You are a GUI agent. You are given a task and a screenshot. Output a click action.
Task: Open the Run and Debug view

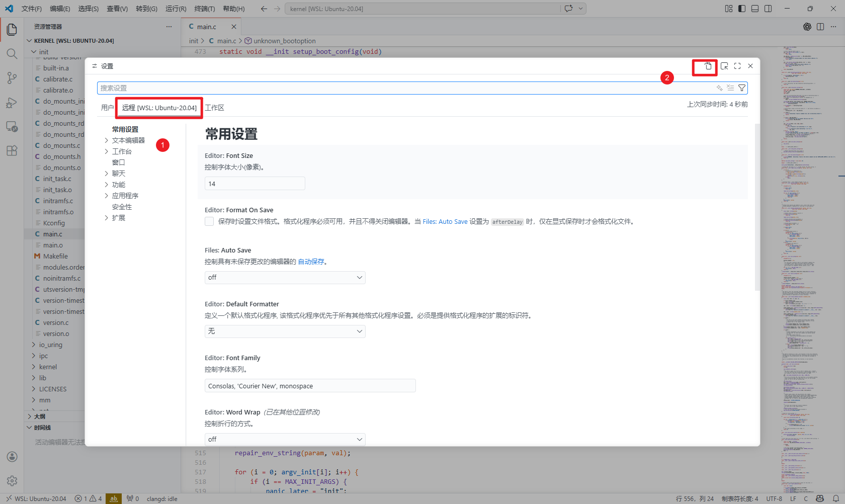12,103
